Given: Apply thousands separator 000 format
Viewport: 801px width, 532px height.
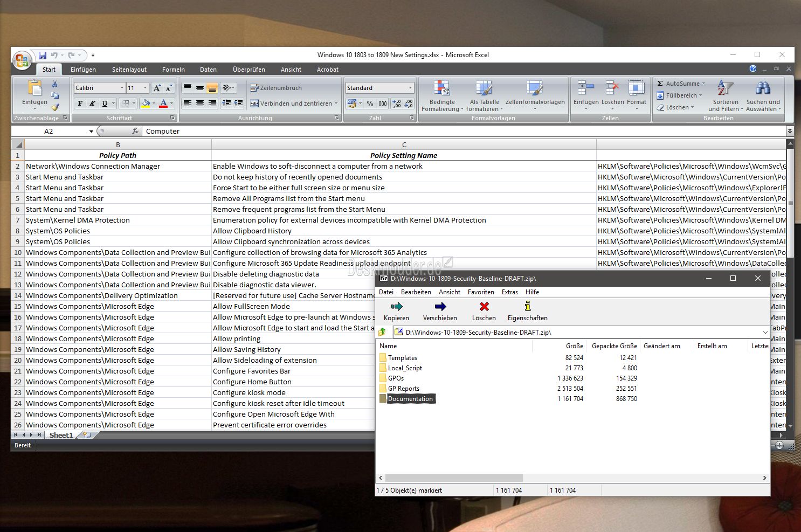Looking at the screenshot, I should [383, 103].
